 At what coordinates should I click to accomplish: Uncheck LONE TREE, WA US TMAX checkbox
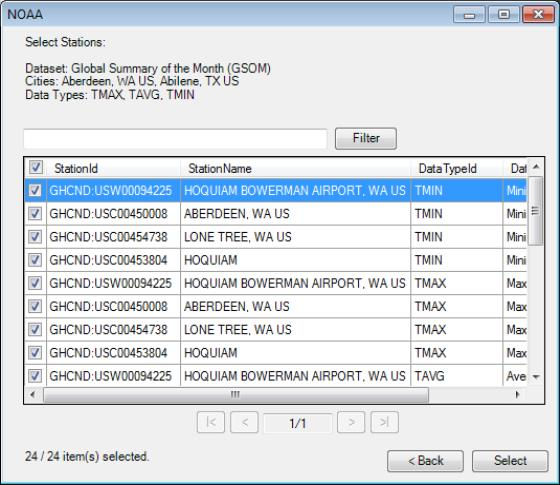tap(35, 330)
